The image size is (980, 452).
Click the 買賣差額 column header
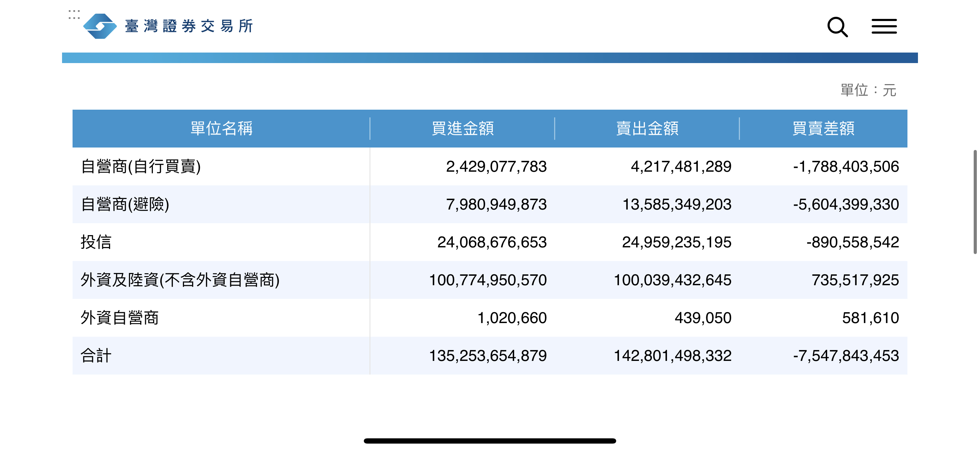[823, 129]
